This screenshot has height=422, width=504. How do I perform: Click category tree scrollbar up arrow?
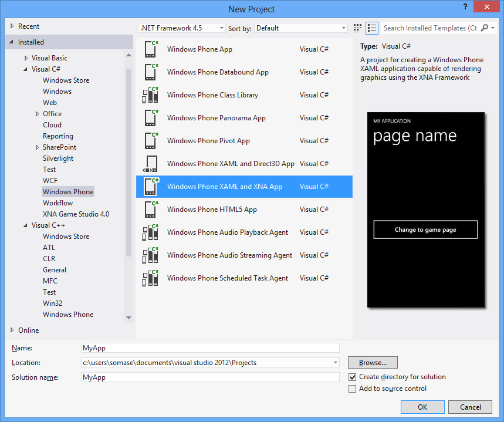tap(128, 55)
